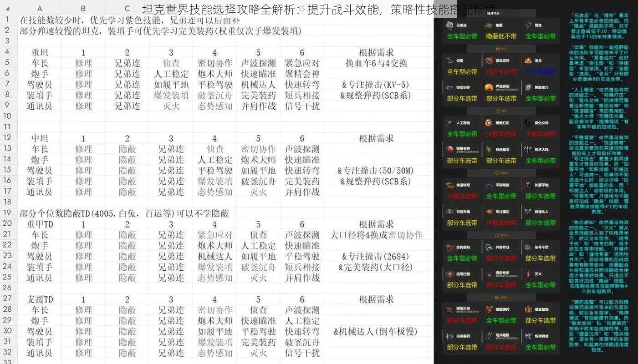This screenshot has height=364, width=638.
Task: Click the &专注撞击(2684) cell
Action: point(377,256)
